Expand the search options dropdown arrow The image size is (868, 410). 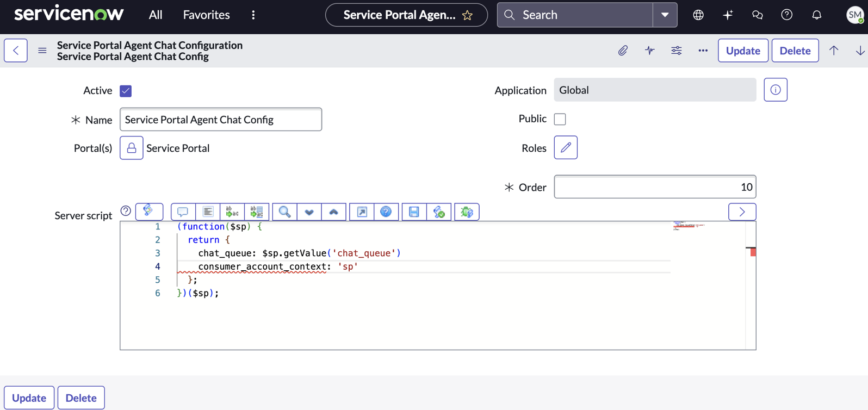[x=665, y=15]
